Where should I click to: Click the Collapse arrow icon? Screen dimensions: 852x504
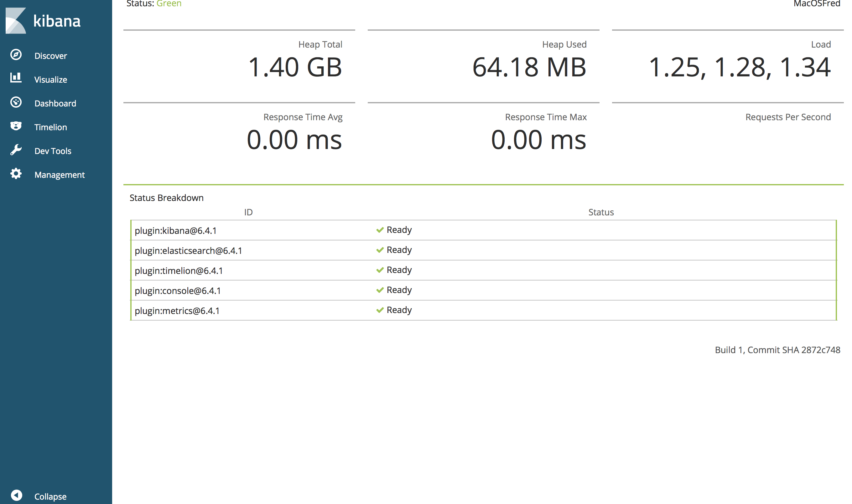(x=16, y=496)
